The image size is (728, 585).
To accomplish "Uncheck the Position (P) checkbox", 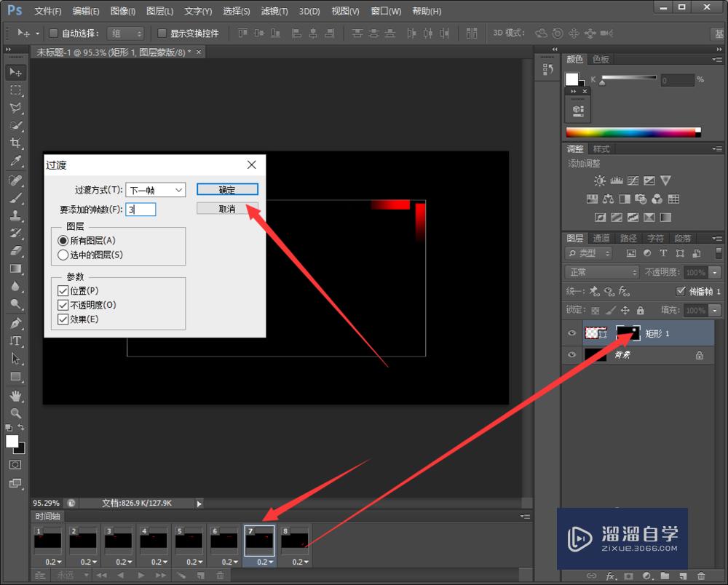I will [x=63, y=290].
